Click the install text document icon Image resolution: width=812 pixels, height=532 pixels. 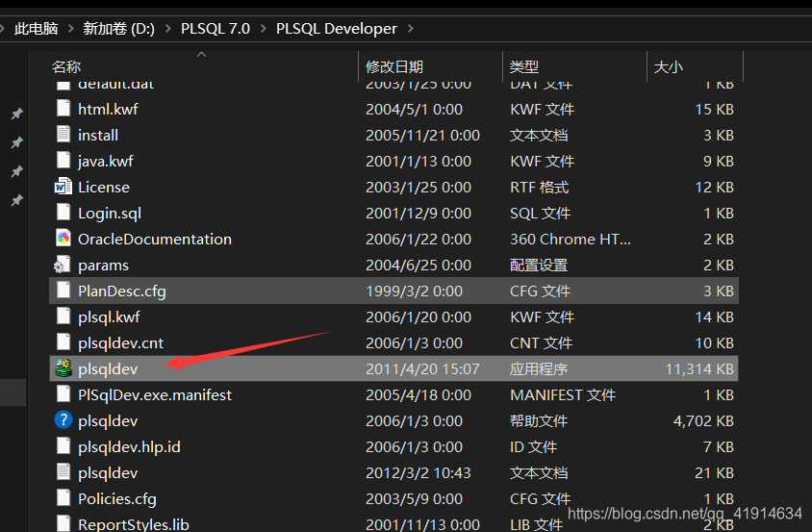click(x=63, y=135)
